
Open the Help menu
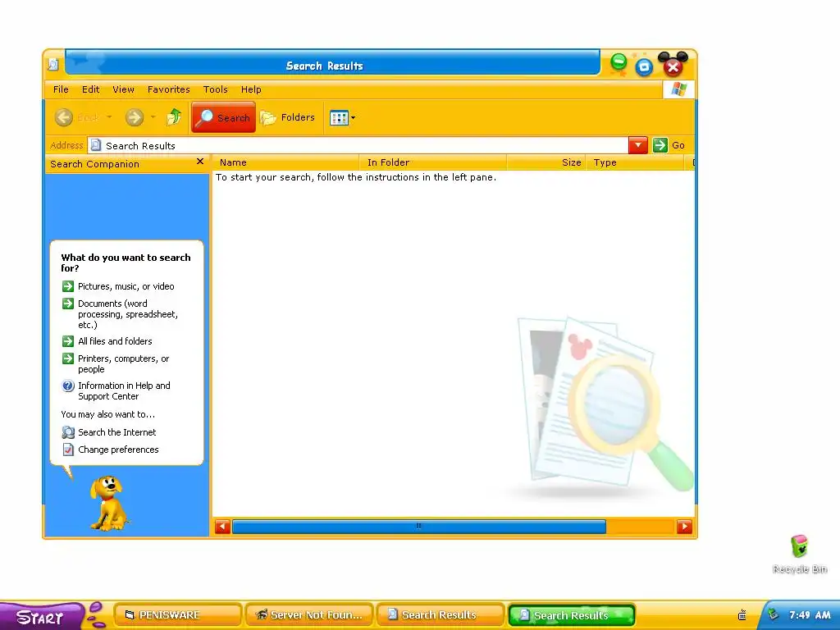251,89
